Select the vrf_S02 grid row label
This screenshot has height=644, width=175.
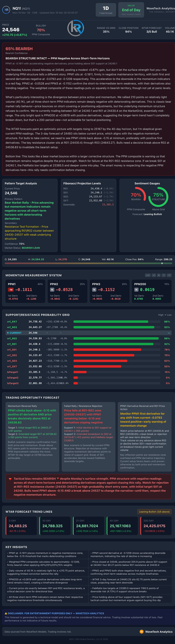click(x=12, y=355)
